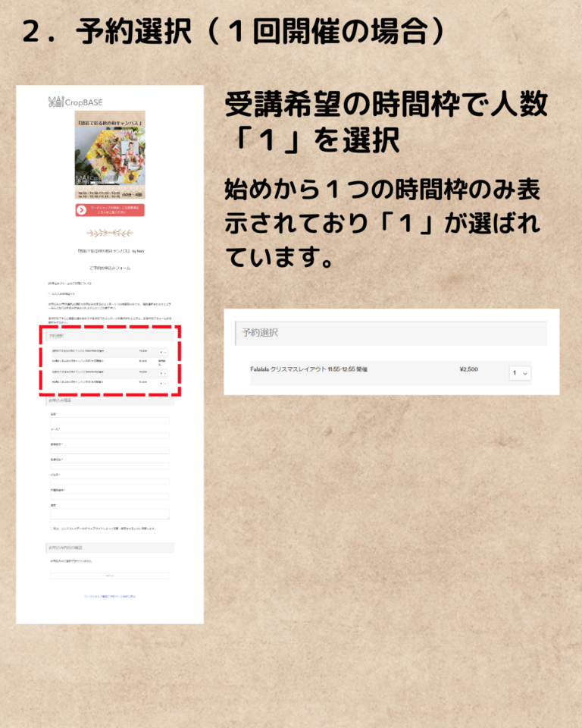Click the 名前 name input field

point(110,421)
